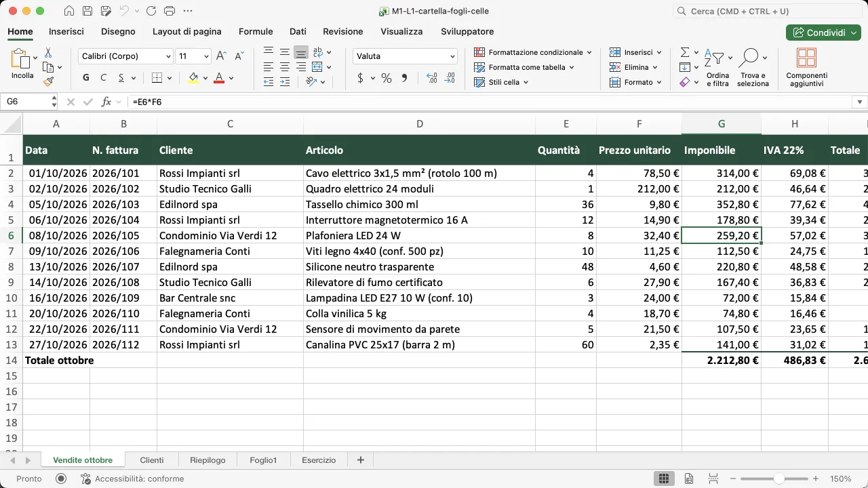Viewport: 868px width, 488px height.
Task: Click the Print icon in title bar
Action: pos(170,11)
